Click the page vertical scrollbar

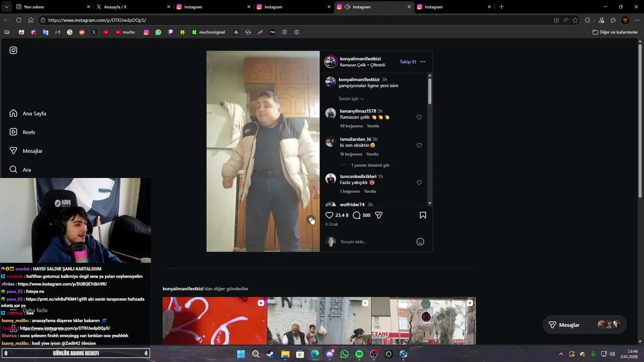click(x=640, y=121)
